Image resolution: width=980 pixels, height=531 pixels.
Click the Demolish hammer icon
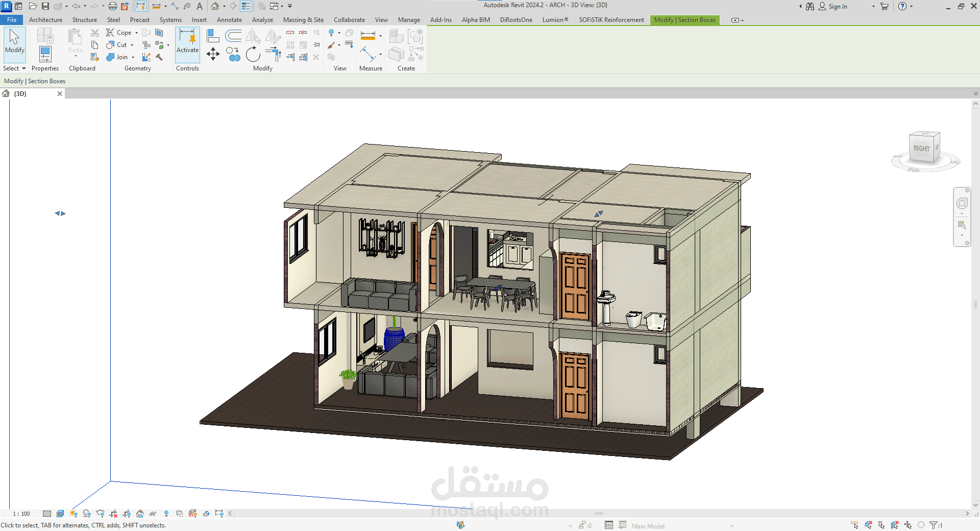tap(159, 57)
